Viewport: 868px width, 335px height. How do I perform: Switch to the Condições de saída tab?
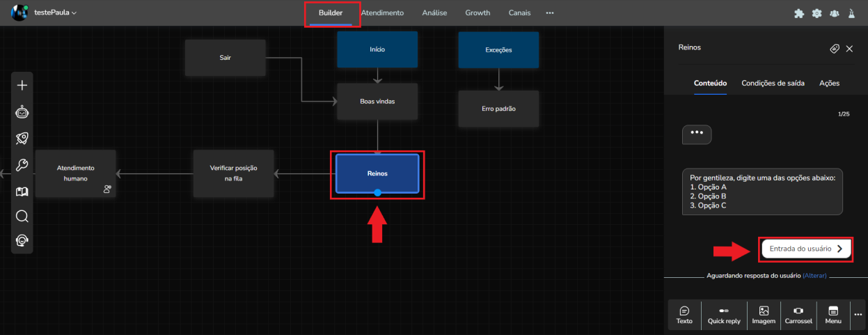click(773, 83)
